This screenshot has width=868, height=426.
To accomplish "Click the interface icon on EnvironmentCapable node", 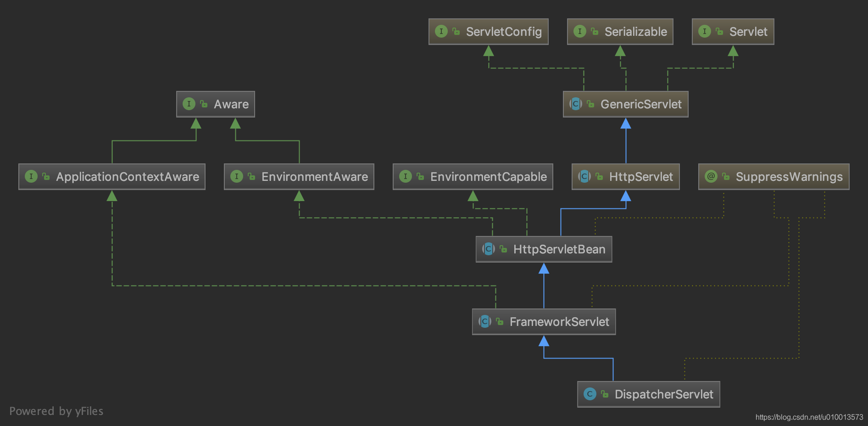I will point(405,176).
